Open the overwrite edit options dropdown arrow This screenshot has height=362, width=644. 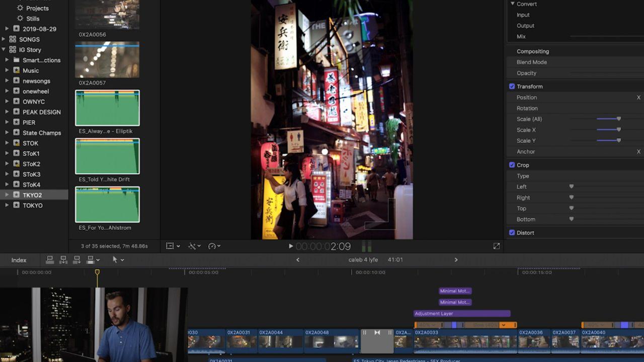[98, 260]
